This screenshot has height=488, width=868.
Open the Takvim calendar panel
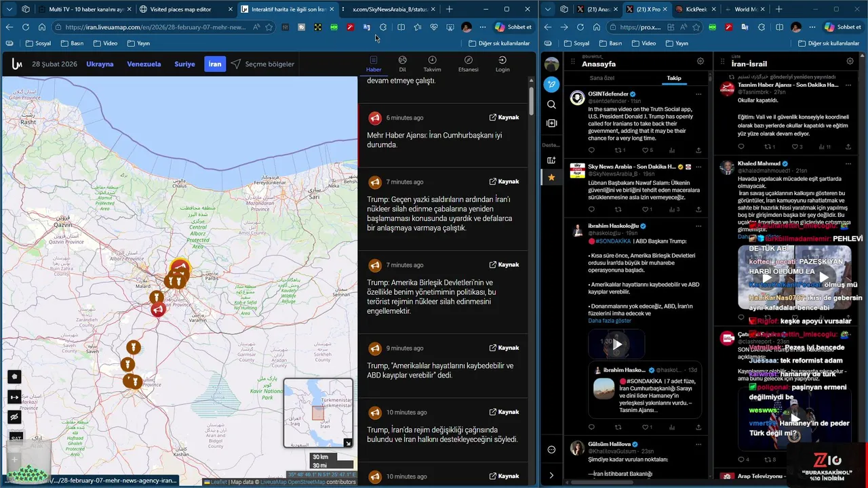pyautogui.click(x=432, y=64)
